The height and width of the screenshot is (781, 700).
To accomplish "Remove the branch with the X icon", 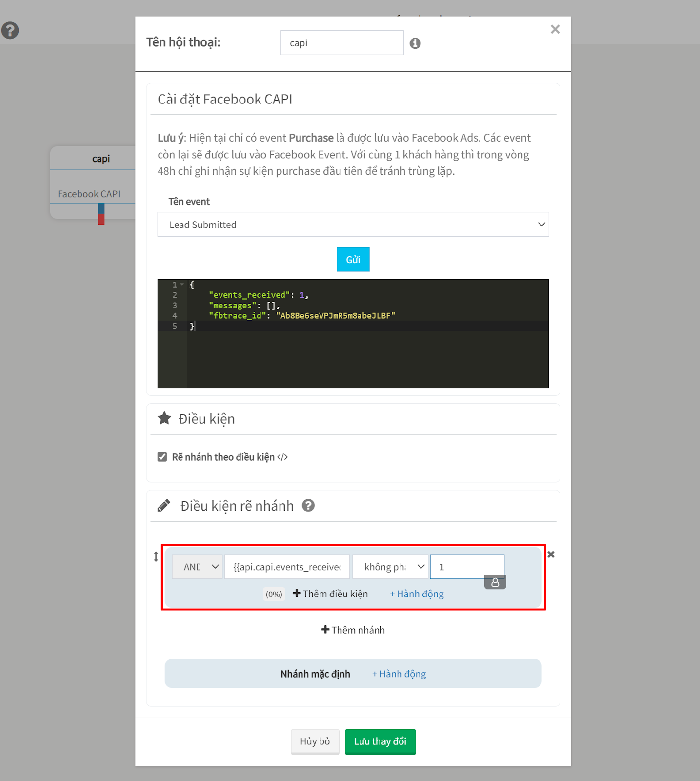I will coord(551,555).
